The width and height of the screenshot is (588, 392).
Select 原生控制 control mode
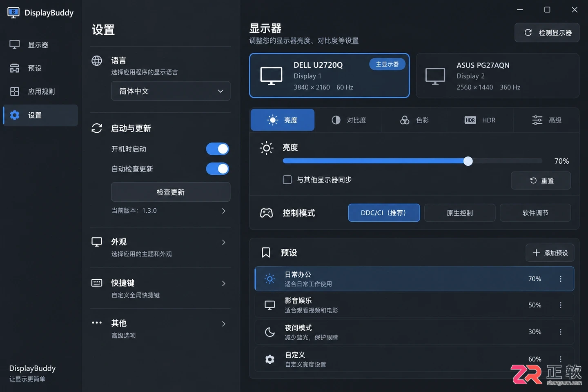(460, 213)
